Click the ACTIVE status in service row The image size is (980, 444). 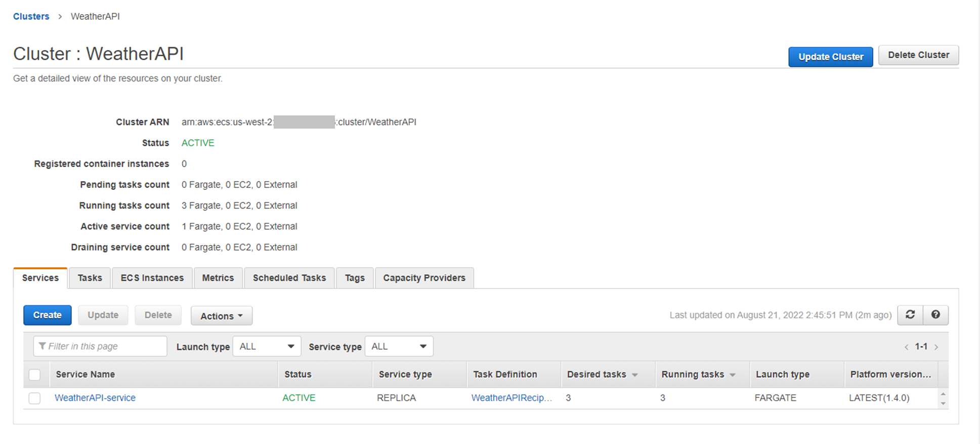pos(299,398)
